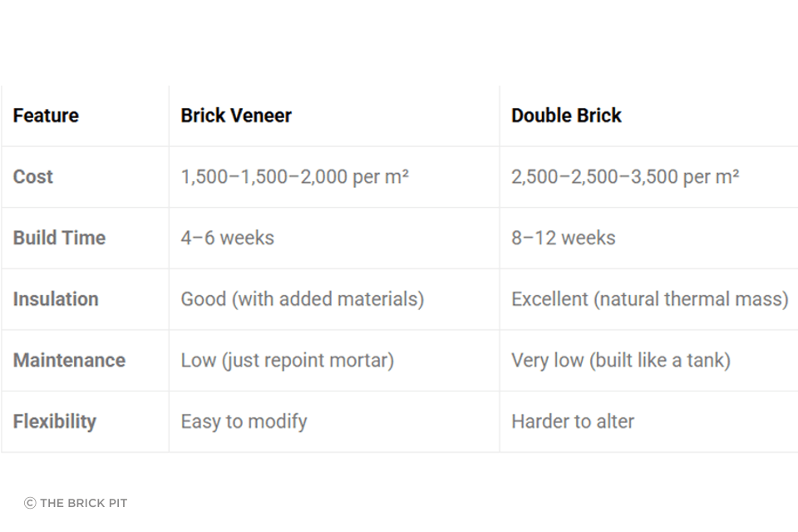Click the Build Time row label

59,238
